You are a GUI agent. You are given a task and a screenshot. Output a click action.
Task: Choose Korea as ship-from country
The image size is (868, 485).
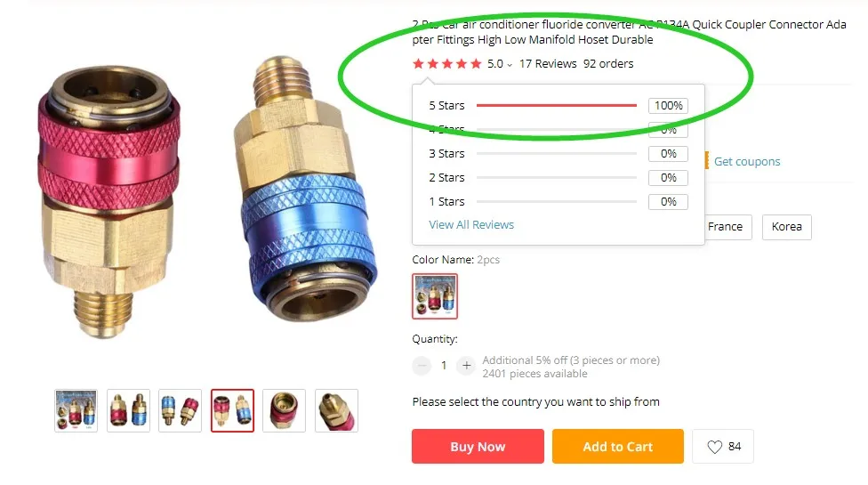pyautogui.click(x=786, y=227)
